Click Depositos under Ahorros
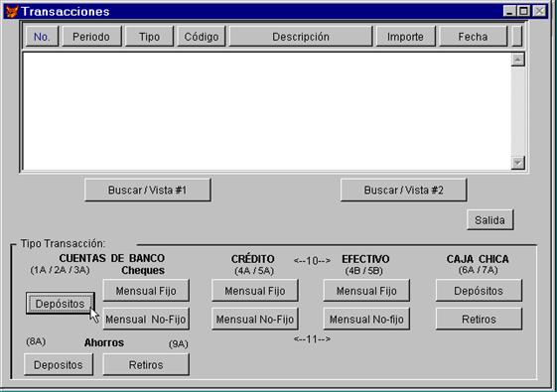This screenshot has width=557, height=392. (x=59, y=364)
